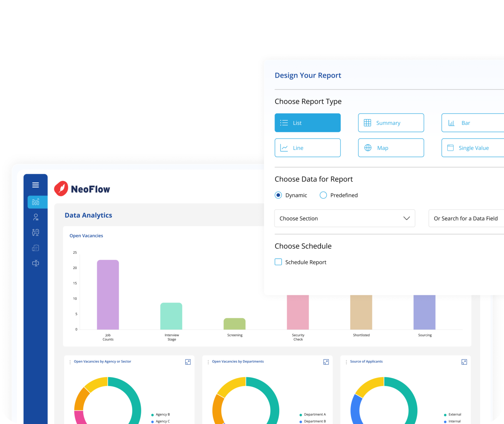Open options menu for Source of Applicants card
Viewport: 504px width, 424px height.
[x=346, y=362]
